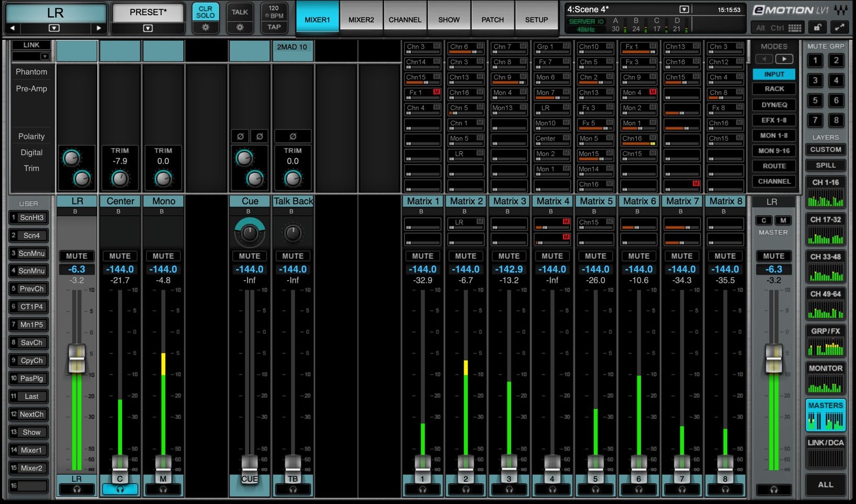Image resolution: width=856 pixels, height=504 pixels.
Task: Go to previous channel with left arrow
Action: pos(13,28)
